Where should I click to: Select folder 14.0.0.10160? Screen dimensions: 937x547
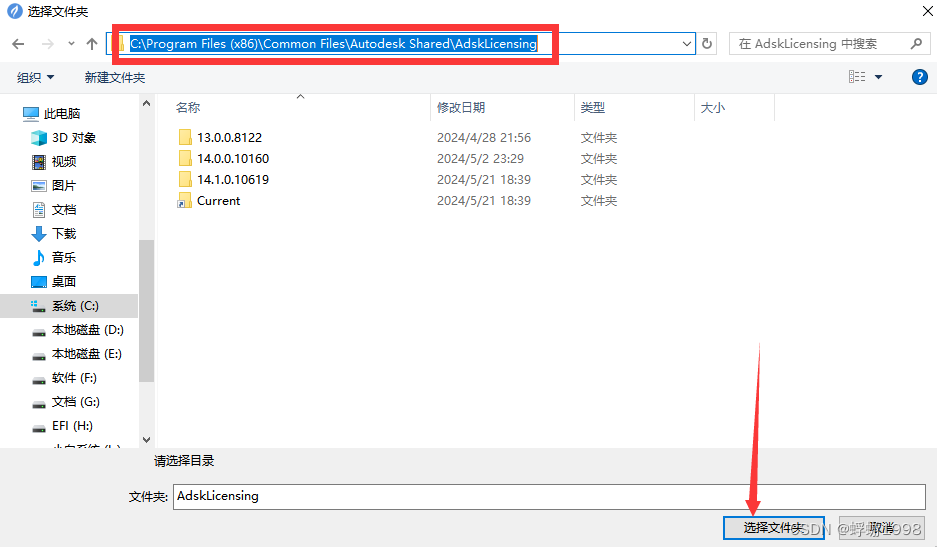[233, 158]
